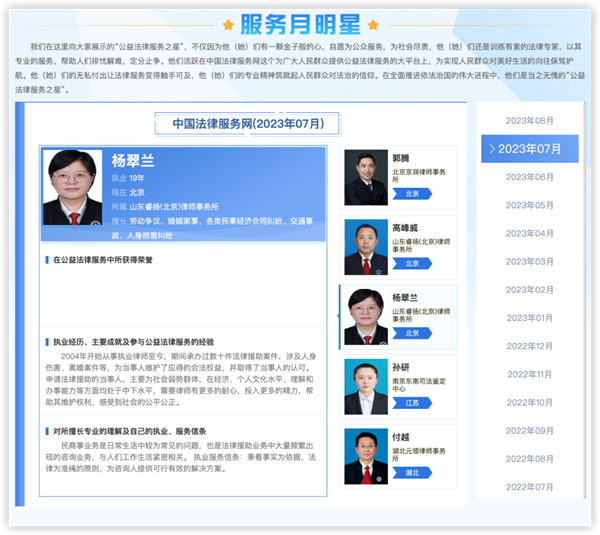Open the 2022年07月 month entry
Viewport: 600px width, 535px height.
529,487
